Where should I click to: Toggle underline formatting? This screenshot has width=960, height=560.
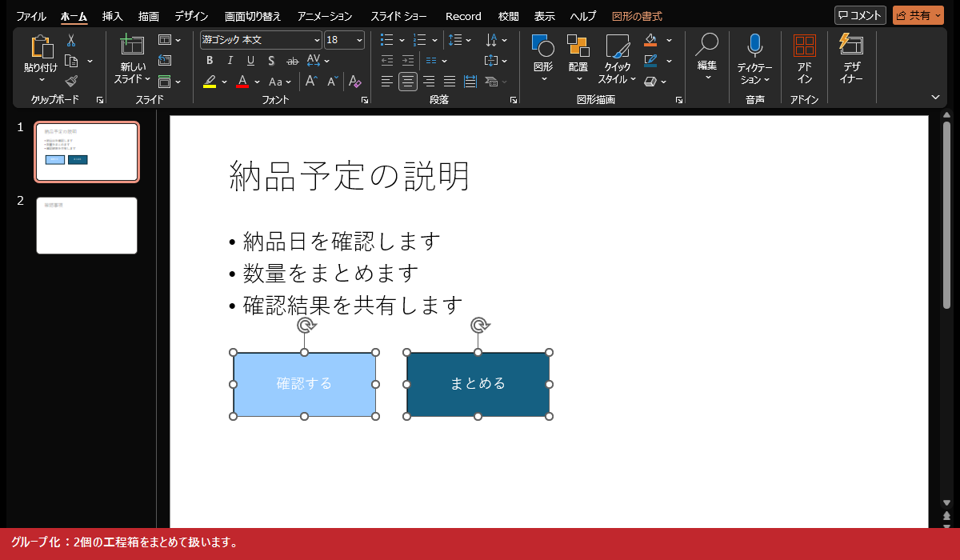pyautogui.click(x=250, y=60)
